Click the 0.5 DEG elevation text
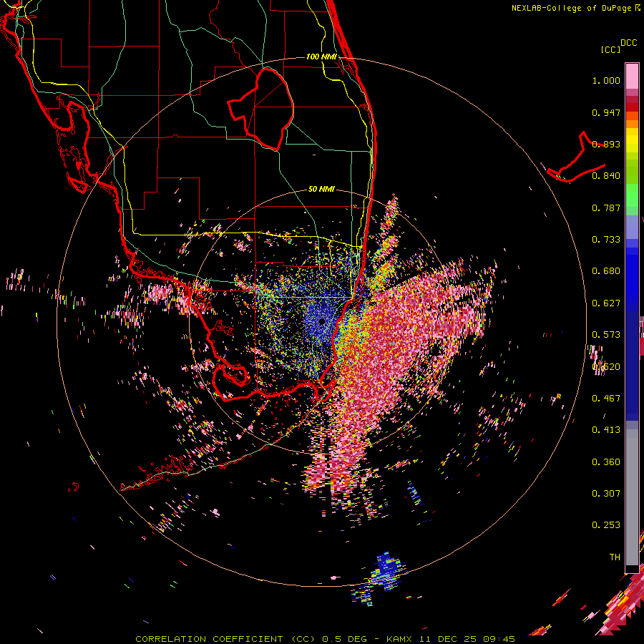 (x=344, y=639)
